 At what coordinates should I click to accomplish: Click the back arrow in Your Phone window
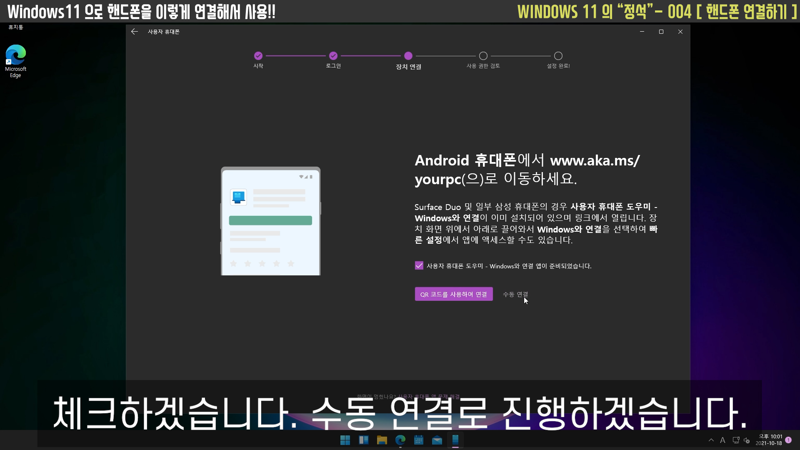point(134,32)
